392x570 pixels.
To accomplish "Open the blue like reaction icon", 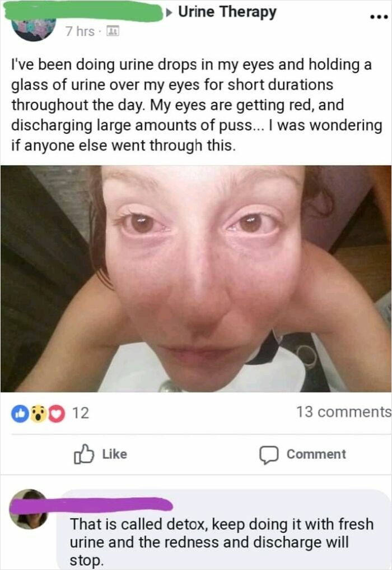I will point(20,414).
